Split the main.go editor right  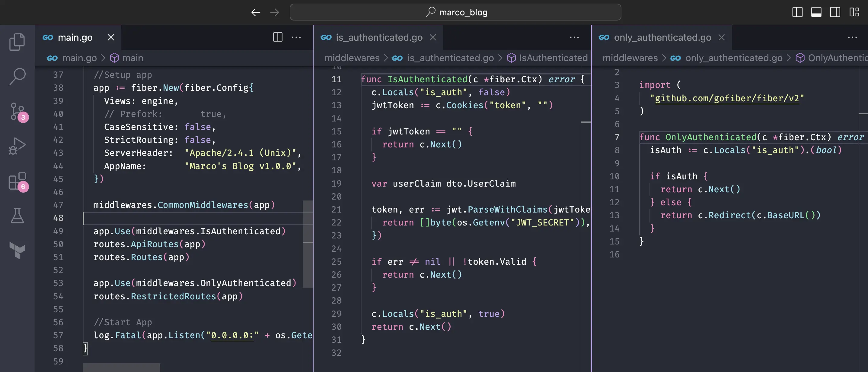(x=278, y=37)
